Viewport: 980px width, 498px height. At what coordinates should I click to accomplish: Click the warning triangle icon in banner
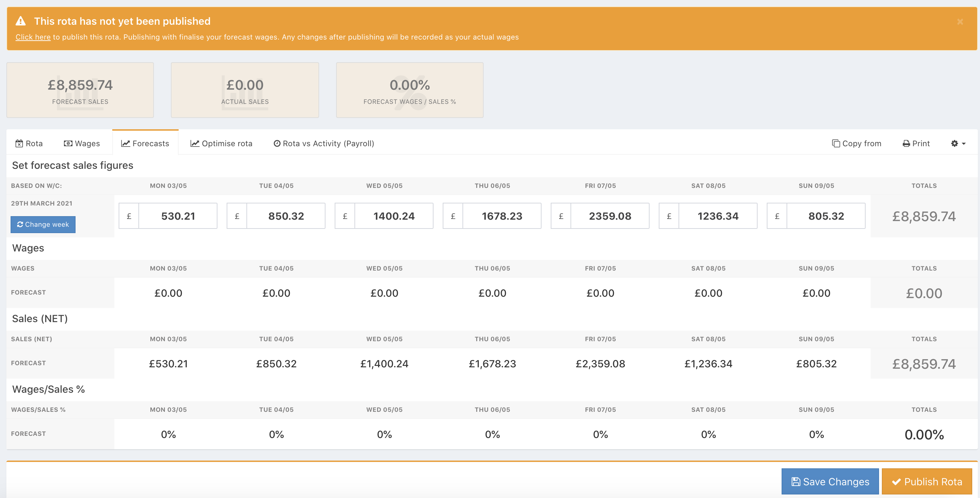click(x=20, y=21)
